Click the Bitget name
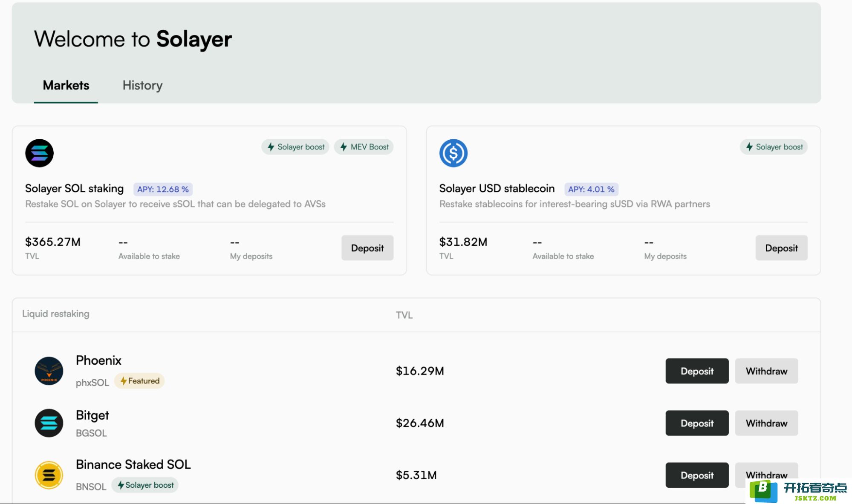The height and width of the screenshot is (504, 852). point(92,415)
